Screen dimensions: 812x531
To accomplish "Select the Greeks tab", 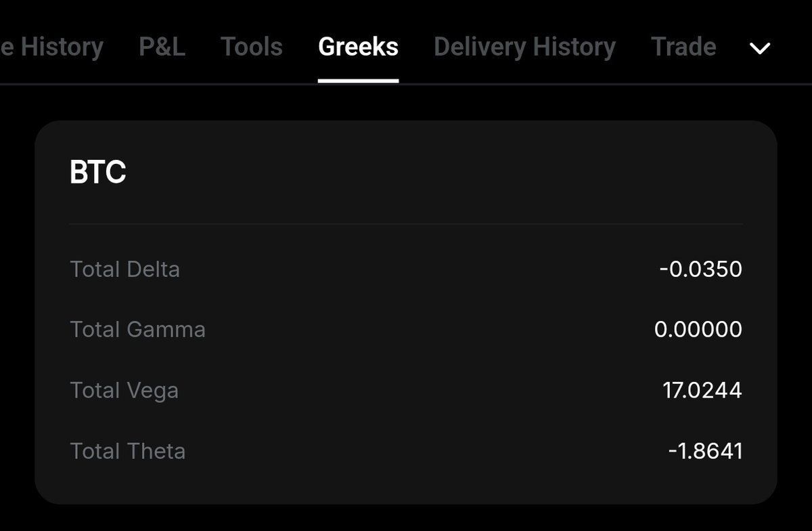I will 358,47.
